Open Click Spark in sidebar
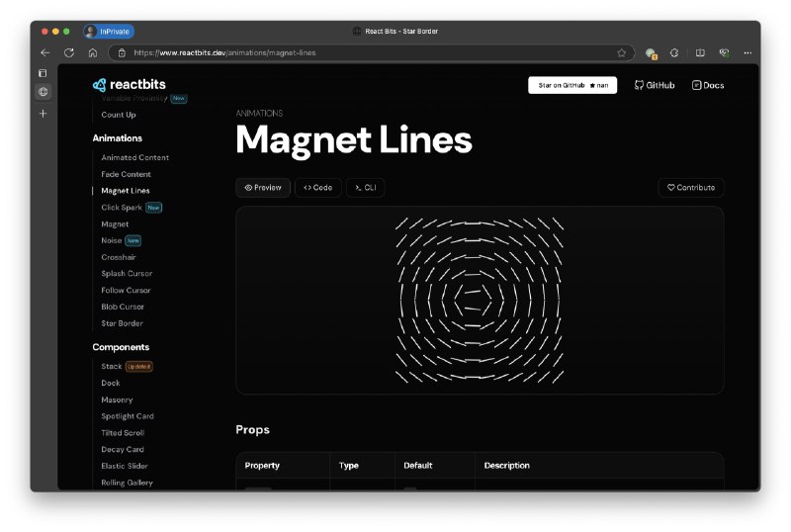Screen dimensions: 791x532 pos(122,208)
